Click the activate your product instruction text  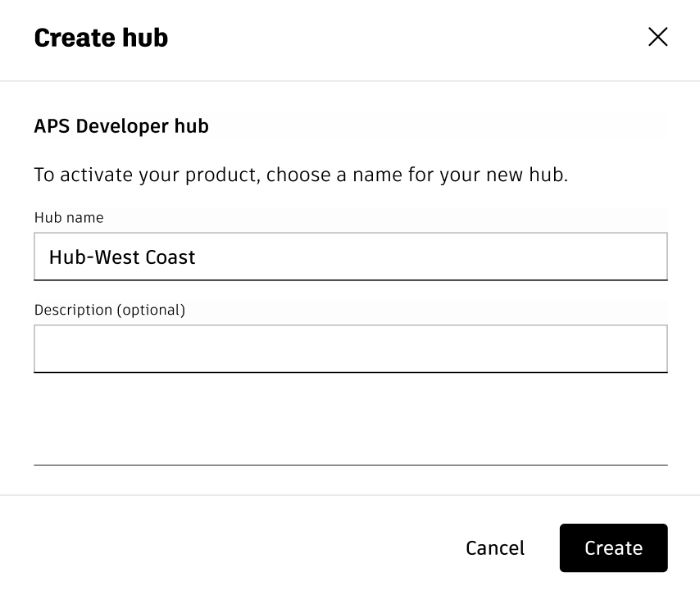click(300, 175)
